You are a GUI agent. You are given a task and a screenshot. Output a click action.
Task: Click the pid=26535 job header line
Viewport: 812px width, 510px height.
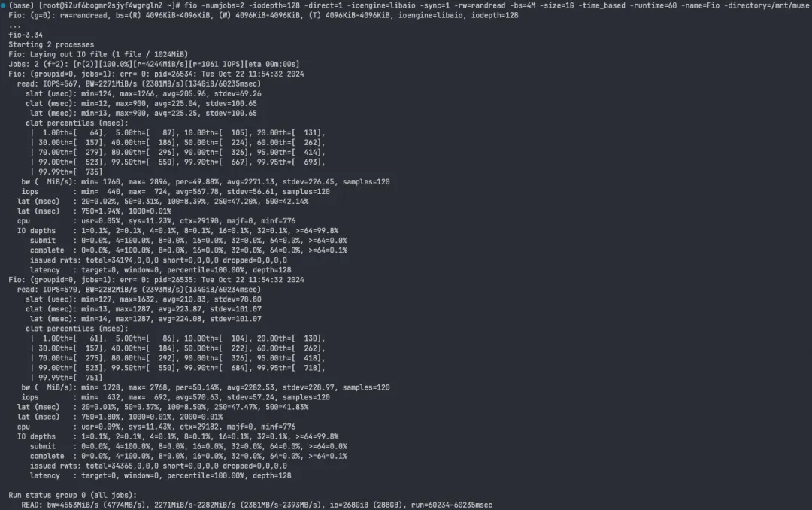click(156, 280)
